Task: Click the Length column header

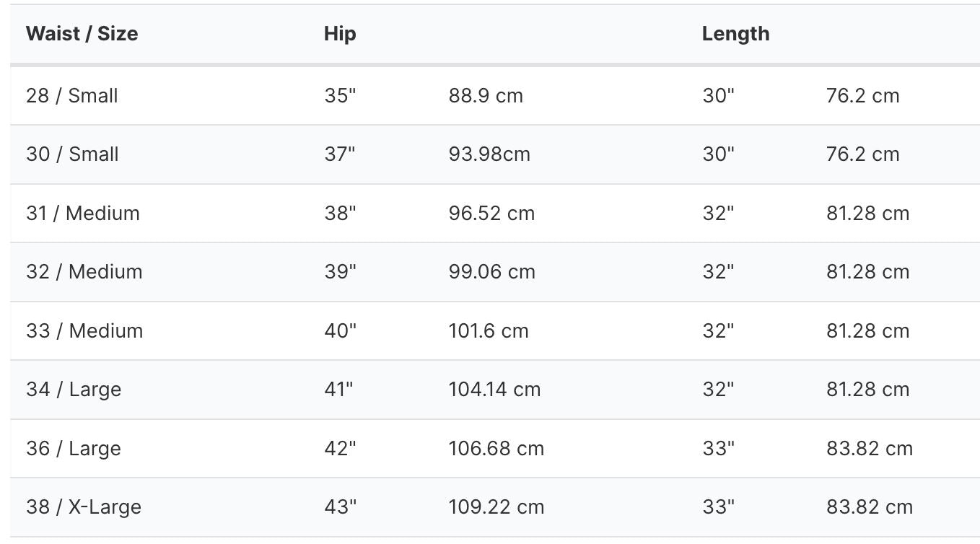Action: (x=735, y=34)
